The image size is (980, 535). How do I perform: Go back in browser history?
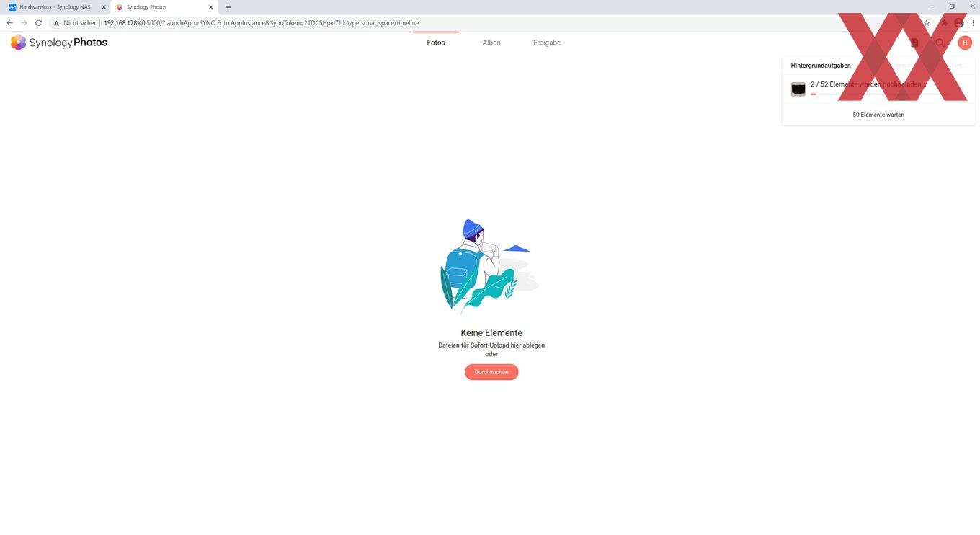pyautogui.click(x=9, y=23)
